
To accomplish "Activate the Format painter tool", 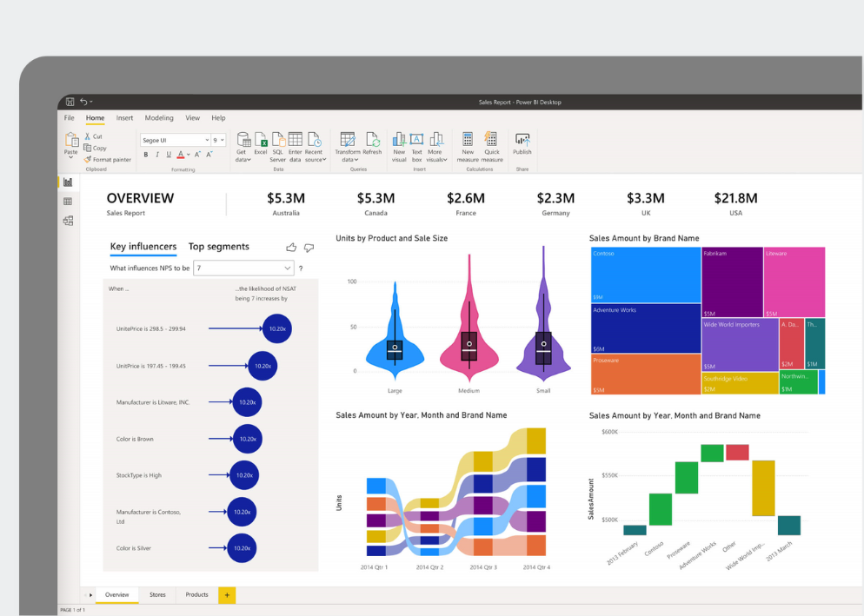I will (x=108, y=160).
